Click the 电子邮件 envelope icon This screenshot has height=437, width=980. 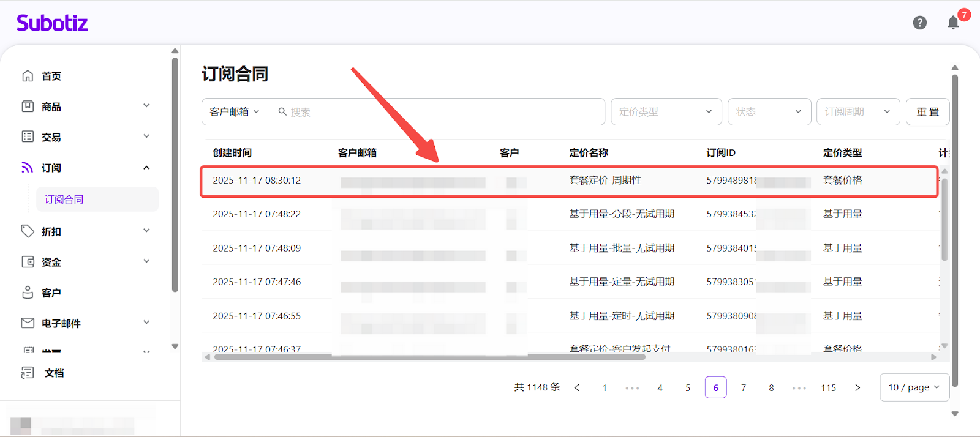pos(28,323)
